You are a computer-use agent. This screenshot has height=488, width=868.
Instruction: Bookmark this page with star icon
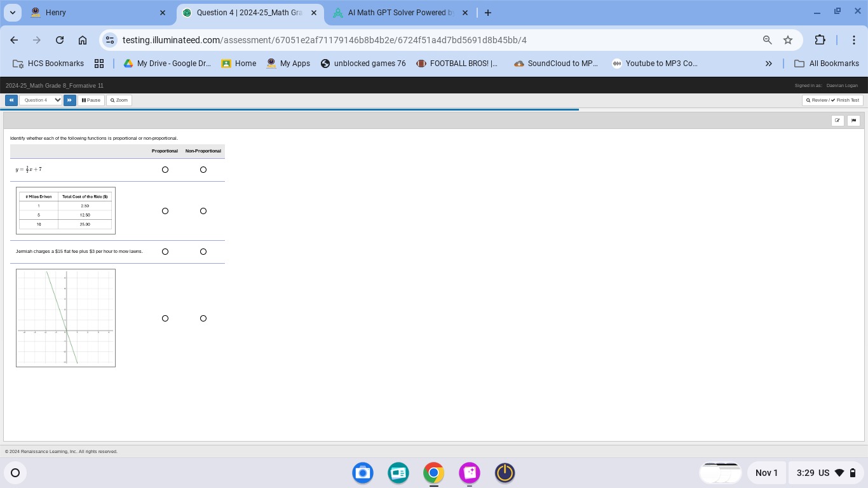788,40
